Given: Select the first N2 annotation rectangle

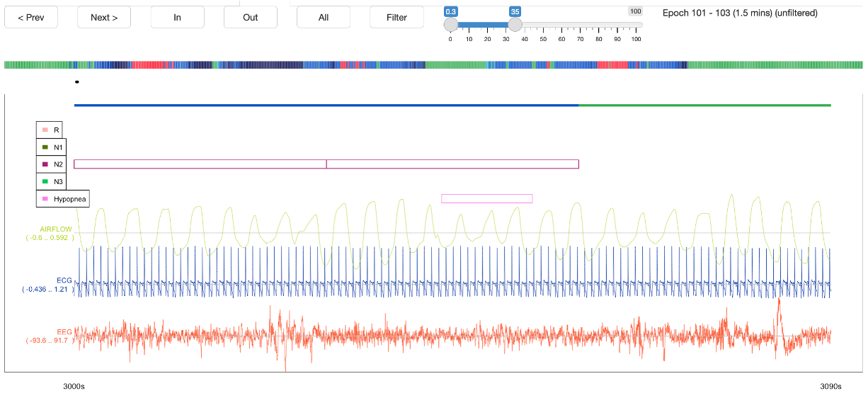Looking at the screenshot, I should [x=200, y=164].
